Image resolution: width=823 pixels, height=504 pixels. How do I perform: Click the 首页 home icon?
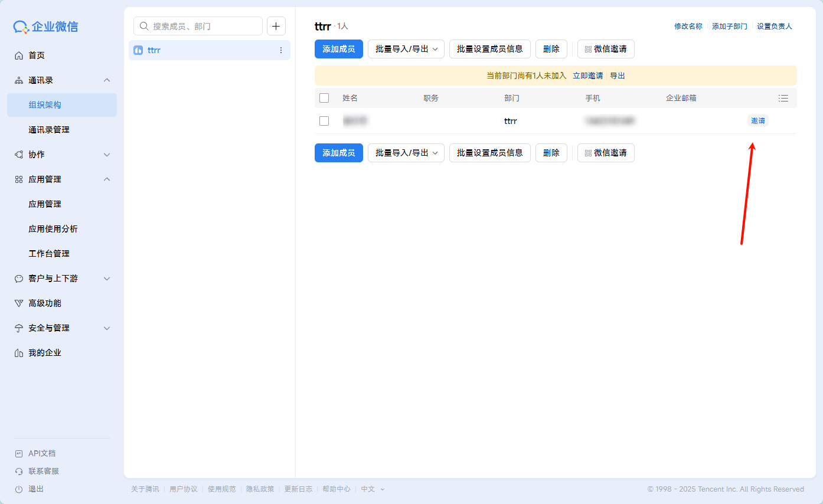[19, 55]
